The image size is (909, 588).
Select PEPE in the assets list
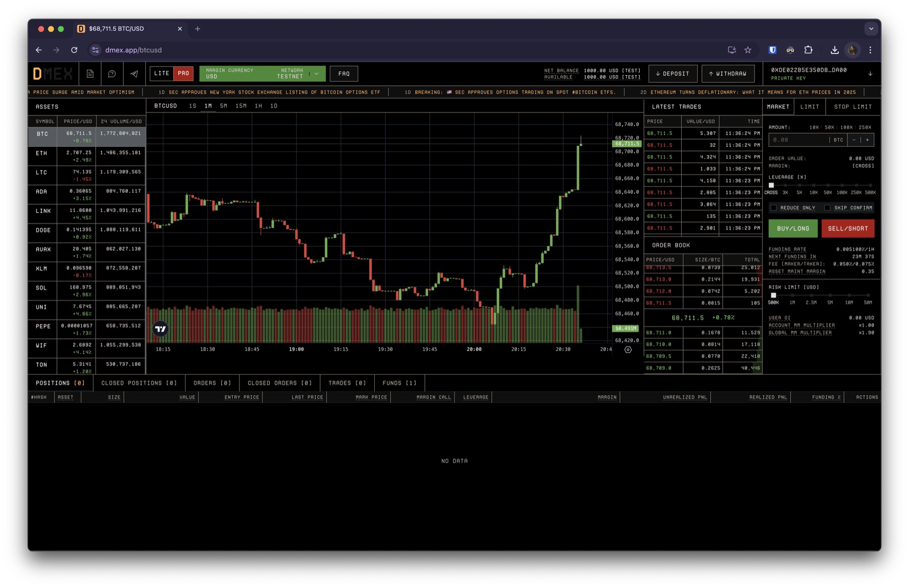pos(86,330)
